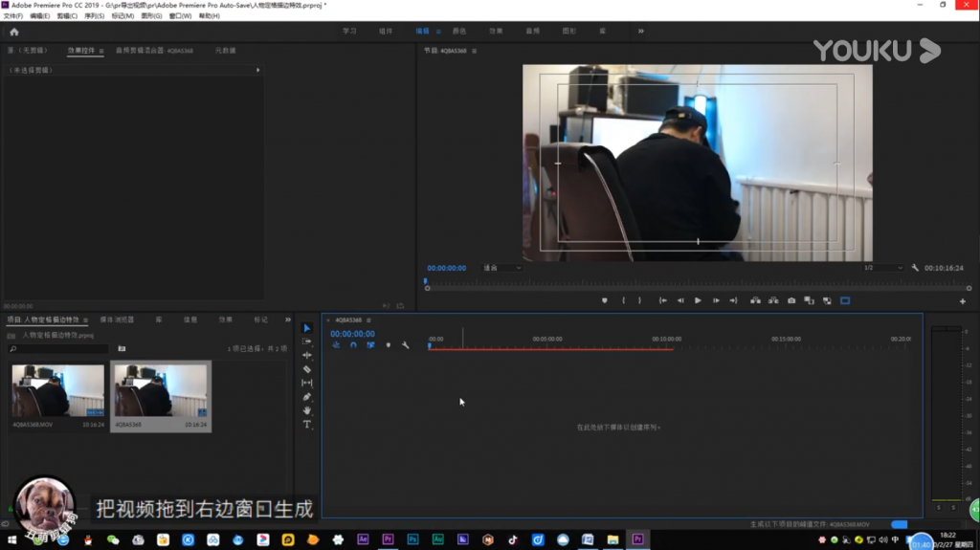Screen dimensions: 980x550
Task: Click the Lift button
Action: (756, 300)
